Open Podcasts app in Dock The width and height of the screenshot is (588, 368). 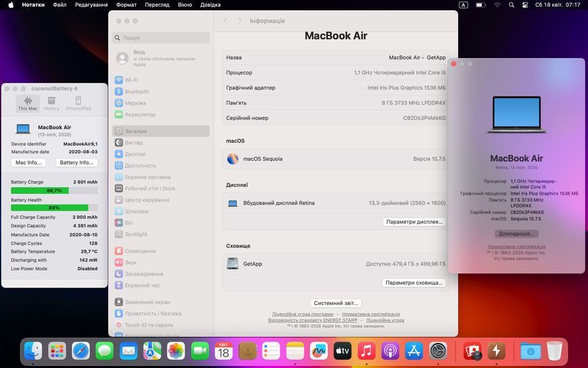(x=391, y=351)
